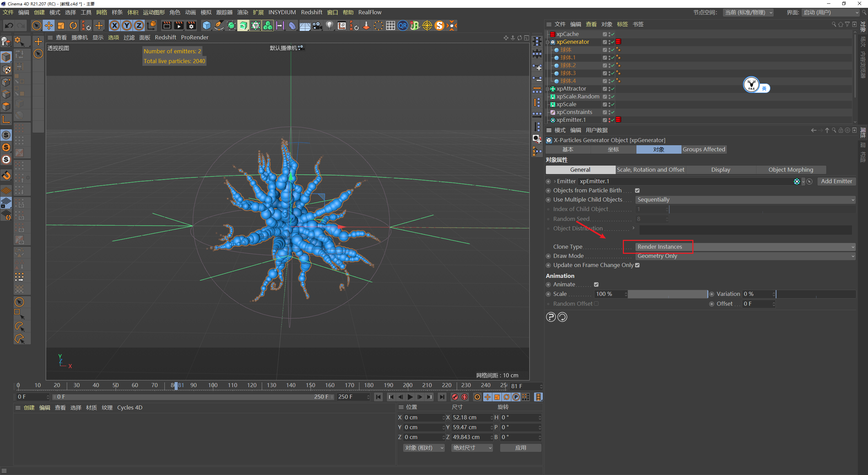Open the Clone Type dropdown
This screenshot has height=475, width=868.
tap(745, 247)
